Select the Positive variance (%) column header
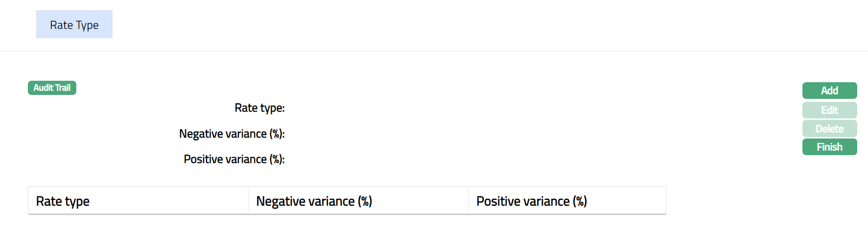 [x=531, y=201]
